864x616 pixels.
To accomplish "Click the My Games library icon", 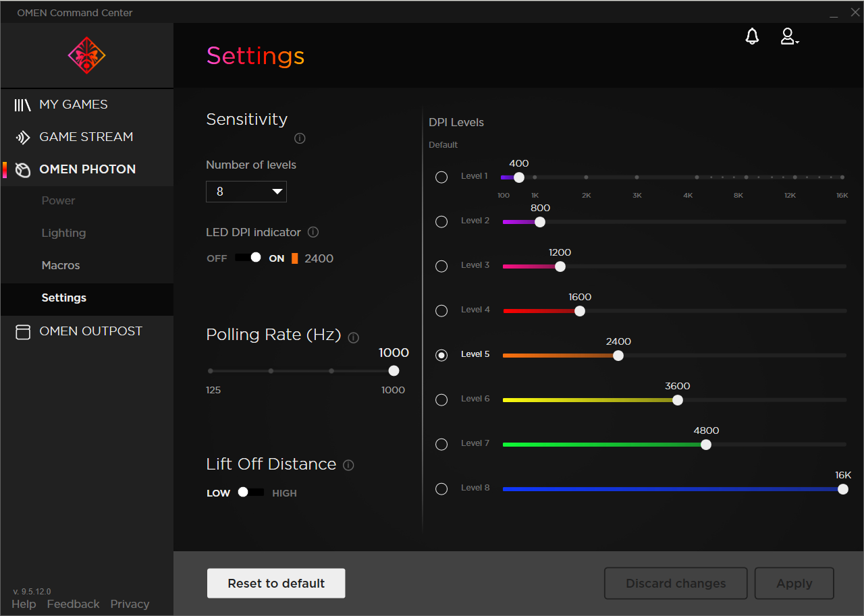I will 23,105.
